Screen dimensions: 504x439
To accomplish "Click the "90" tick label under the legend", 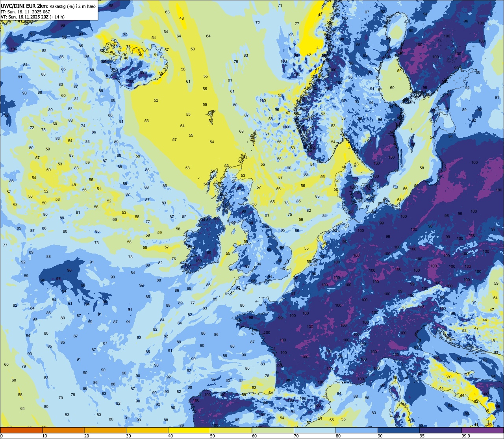I will tap(380, 436).
